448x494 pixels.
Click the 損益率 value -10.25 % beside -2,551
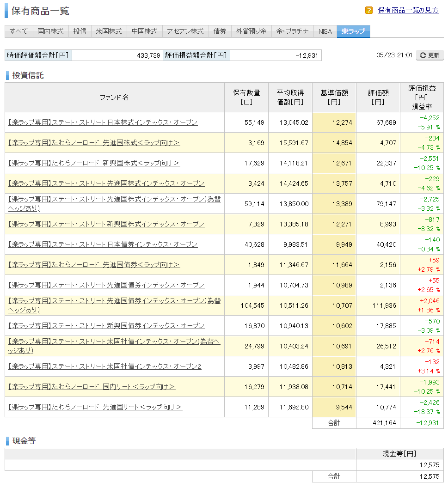coord(427,168)
